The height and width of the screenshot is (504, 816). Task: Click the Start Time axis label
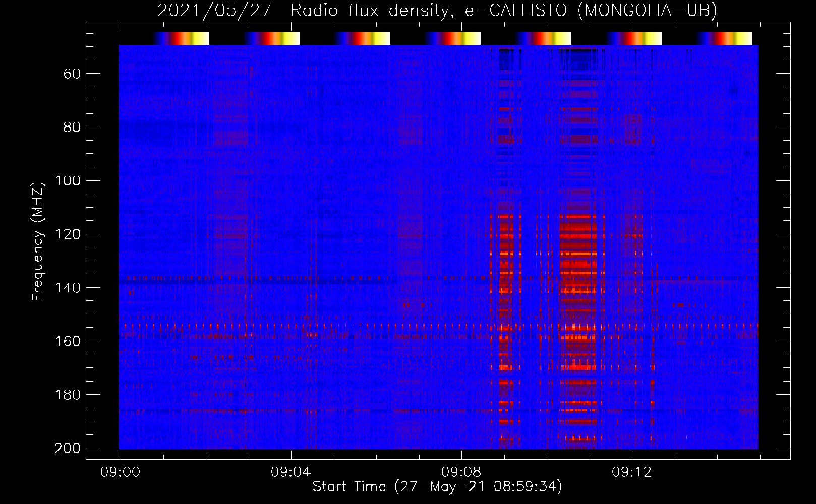(x=437, y=486)
